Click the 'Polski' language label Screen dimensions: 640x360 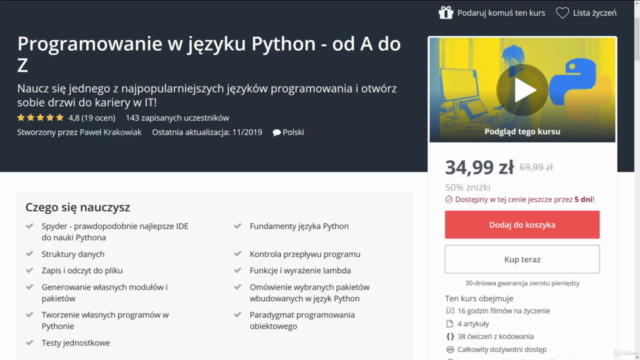tap(293, 132)
